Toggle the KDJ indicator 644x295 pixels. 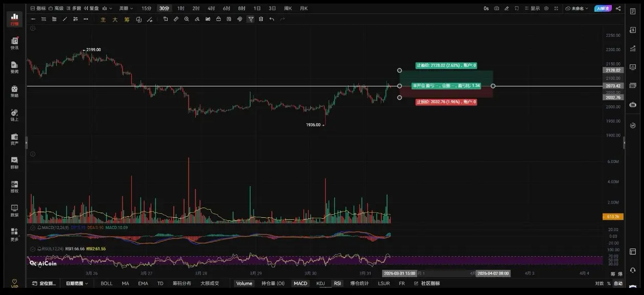pyautogui.click(x=320, y=283)
